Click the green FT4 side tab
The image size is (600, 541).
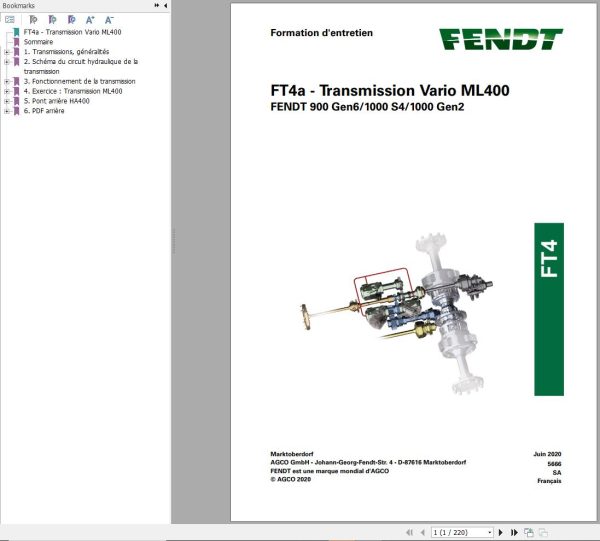coord(549,309)
